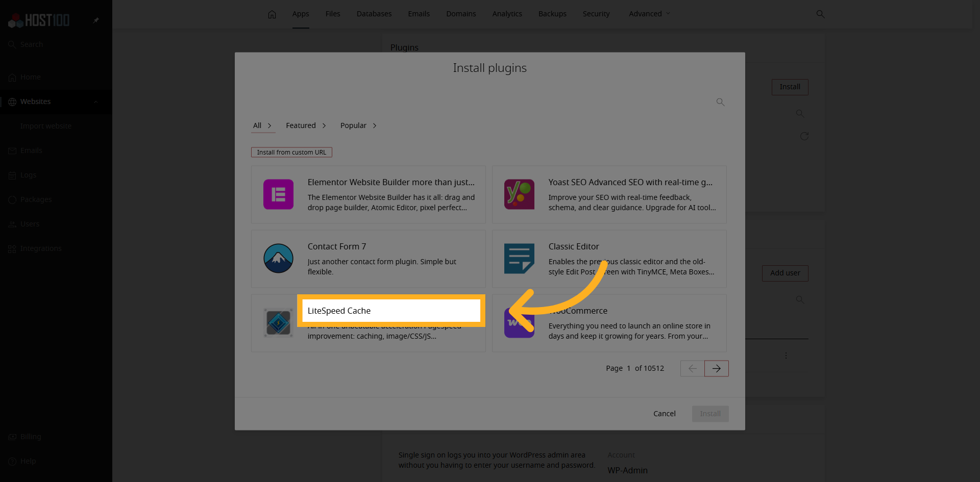Switch to the Analytics tab

pos(507,14)
